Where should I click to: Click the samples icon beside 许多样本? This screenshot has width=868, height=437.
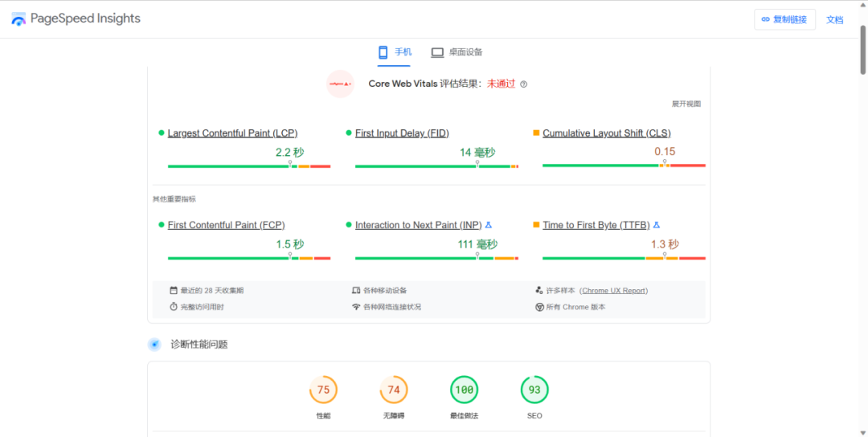coord(539,291)
